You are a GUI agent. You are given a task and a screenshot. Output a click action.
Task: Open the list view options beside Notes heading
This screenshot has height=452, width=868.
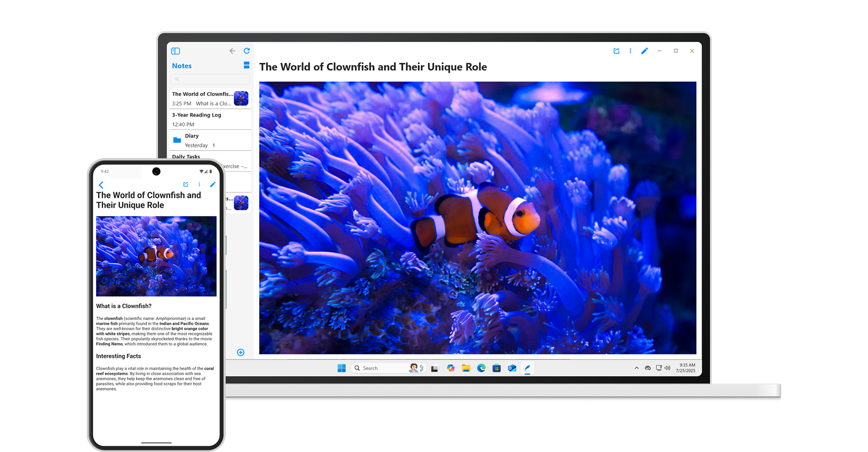tap(246, 65)
